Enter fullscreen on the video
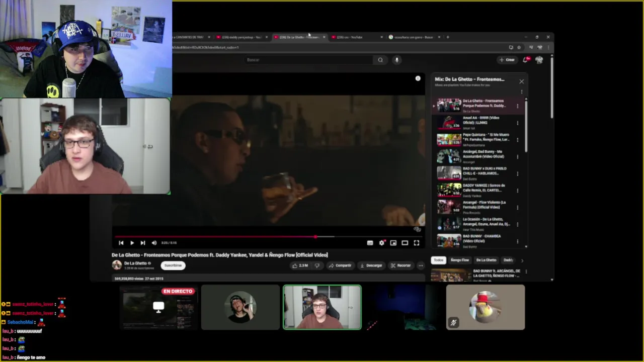This screenshot has width=644, height=362. tap(417, 243)
